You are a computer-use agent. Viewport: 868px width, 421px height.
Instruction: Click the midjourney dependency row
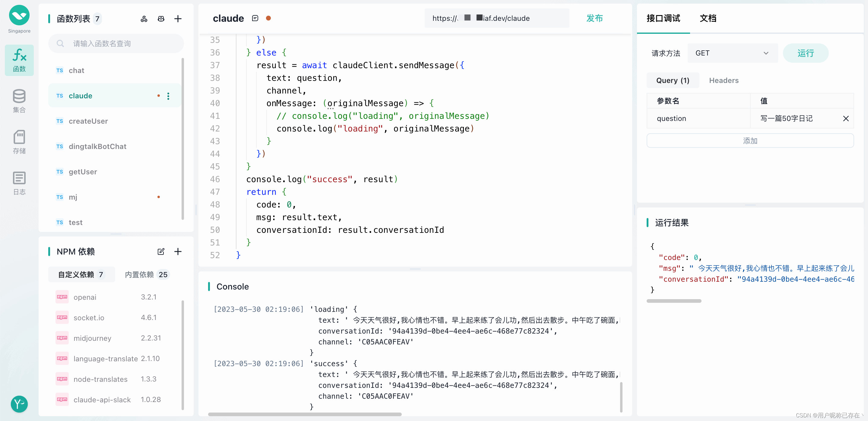(115, 338)
